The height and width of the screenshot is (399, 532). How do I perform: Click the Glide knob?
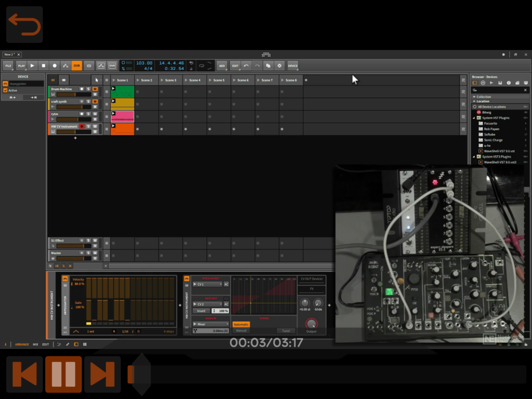318,303
